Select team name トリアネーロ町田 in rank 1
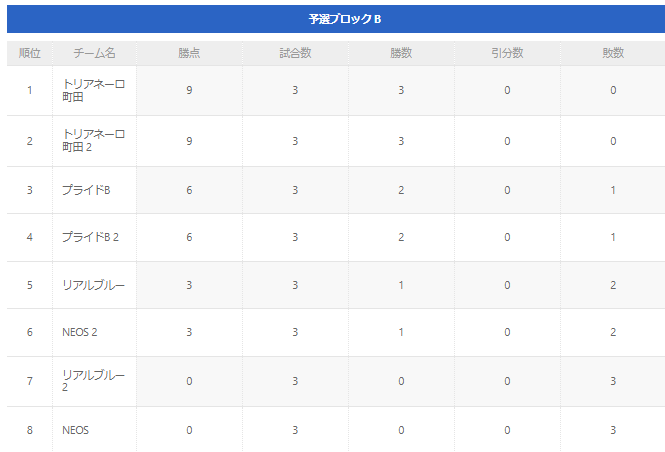Screen dimensions: 665x452 (93, 90)
